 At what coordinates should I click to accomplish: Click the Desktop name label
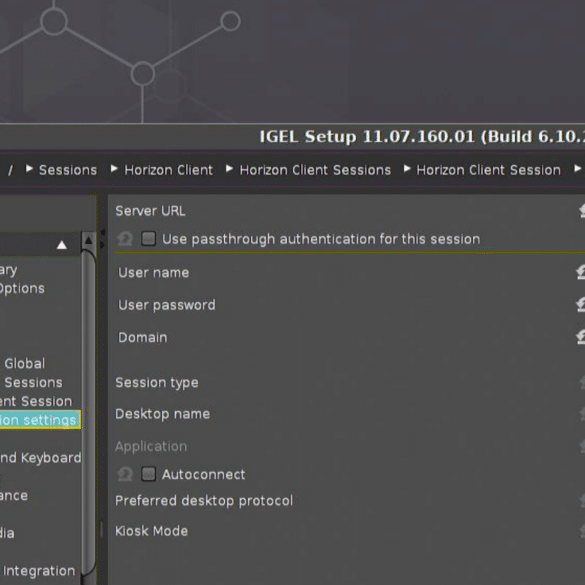[163, 414]
